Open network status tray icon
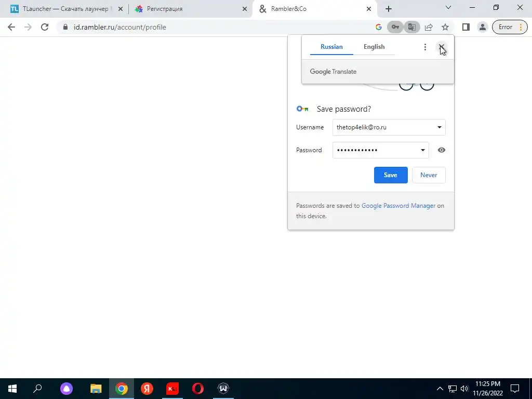The width and height of the screenshot is (532, 399). coord(453,389)
